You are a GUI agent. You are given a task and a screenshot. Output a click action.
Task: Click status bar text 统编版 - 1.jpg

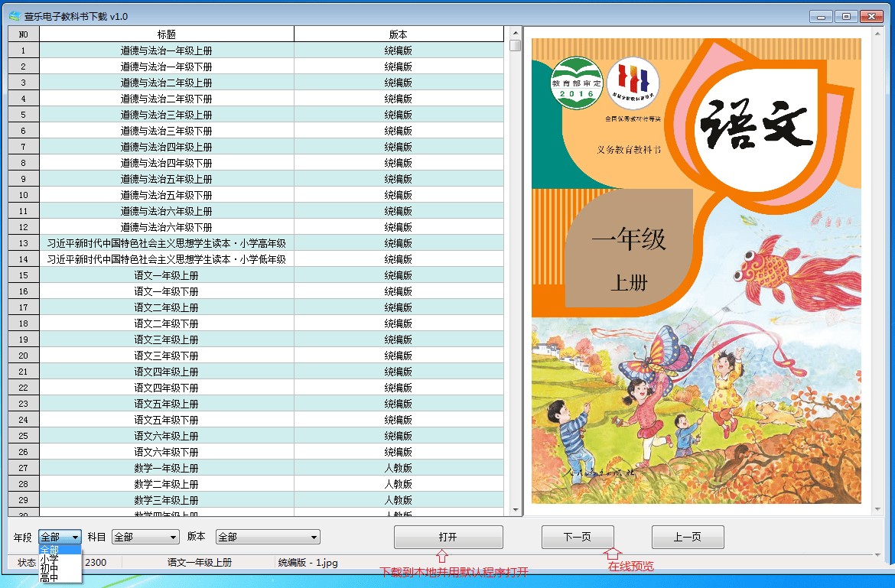[308, 562]
